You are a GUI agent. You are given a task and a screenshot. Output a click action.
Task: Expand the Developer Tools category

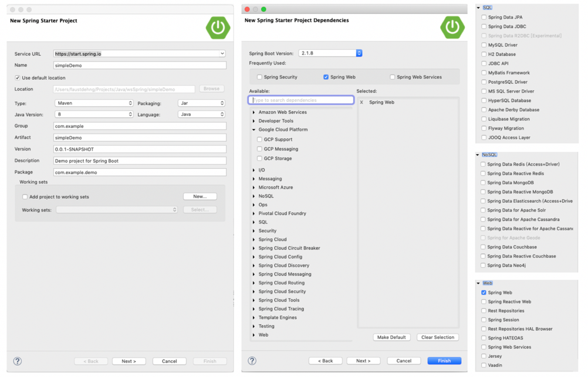point(254,121)
